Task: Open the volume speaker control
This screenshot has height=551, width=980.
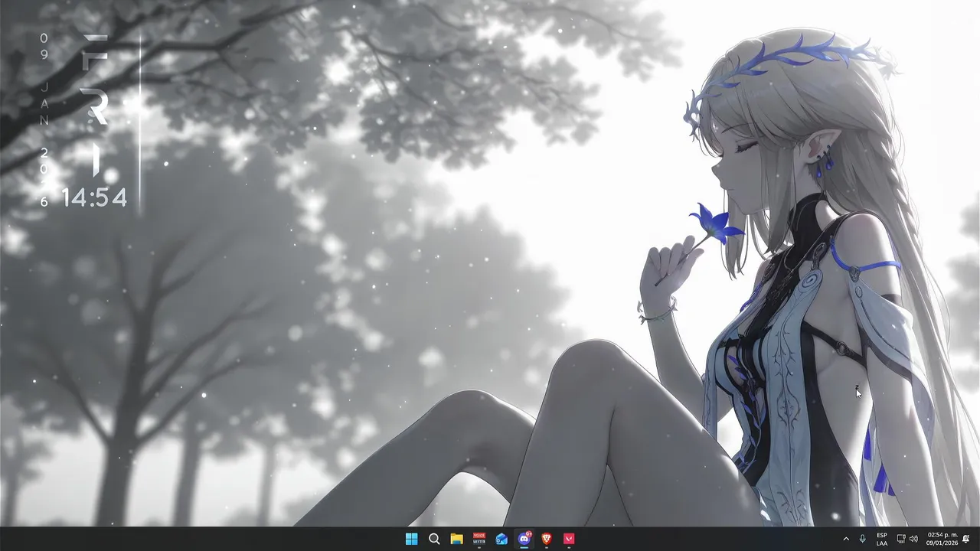Action: tap(913, 539)
